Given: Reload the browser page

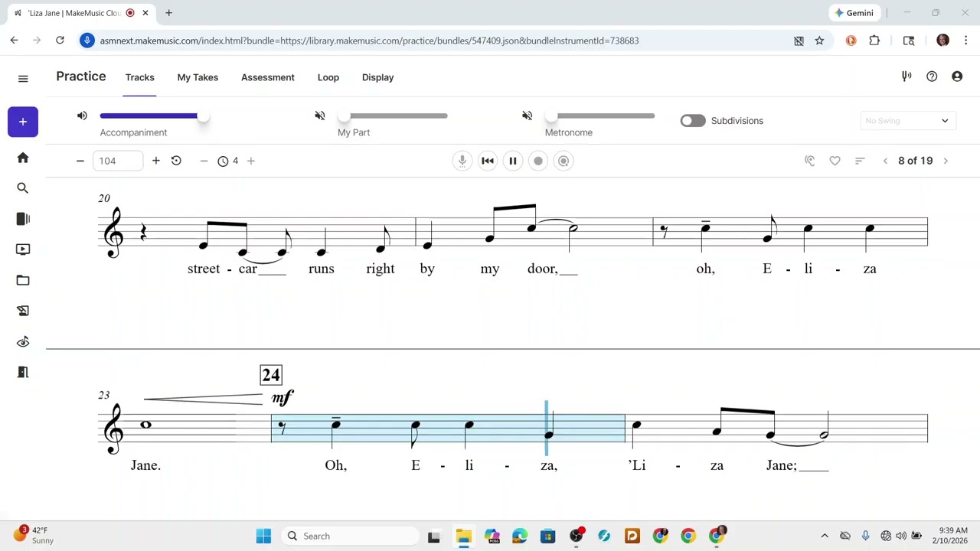Looking at the screenshot, I should pyautogui.click(x=60, y=41).
